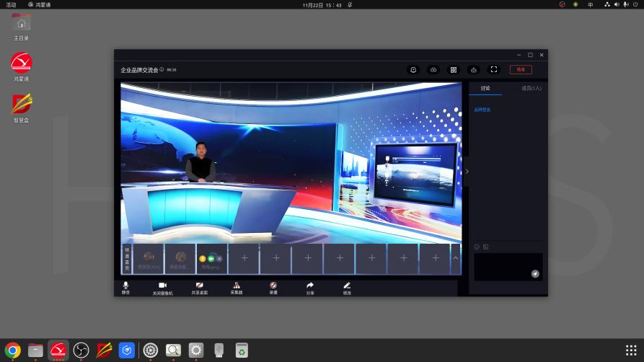This screenshot has width=644, height=362.
Task: Add guest using first empty plus slot
Action: 244,258
